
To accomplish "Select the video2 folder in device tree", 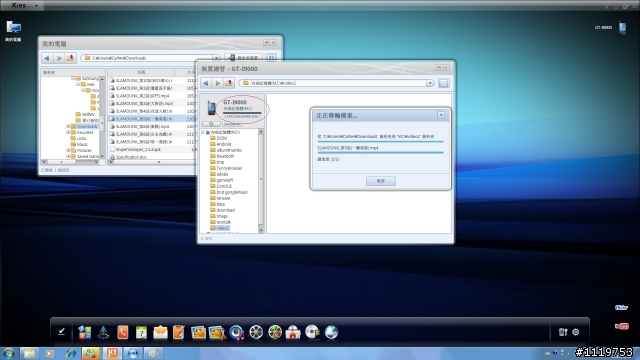I will (x=220, y=228).
